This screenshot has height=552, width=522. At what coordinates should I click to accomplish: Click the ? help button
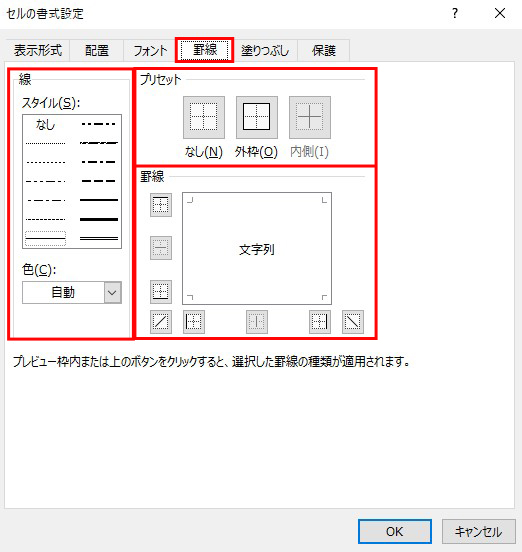455,13
